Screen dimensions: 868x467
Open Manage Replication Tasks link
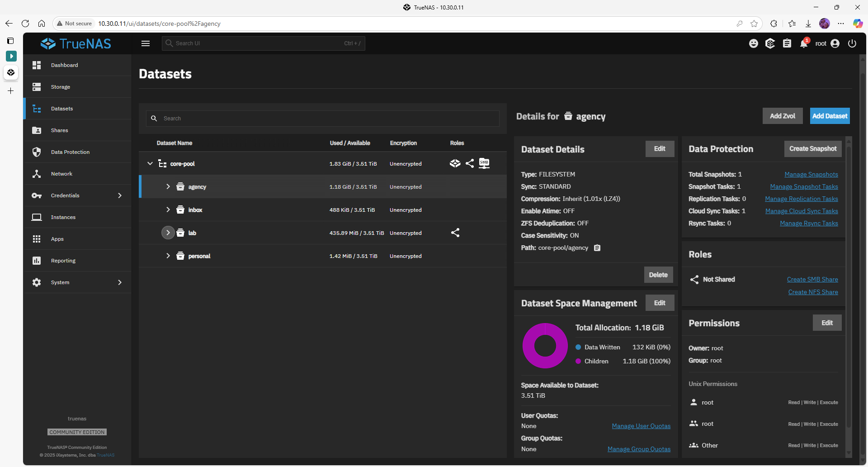point(801,199)
